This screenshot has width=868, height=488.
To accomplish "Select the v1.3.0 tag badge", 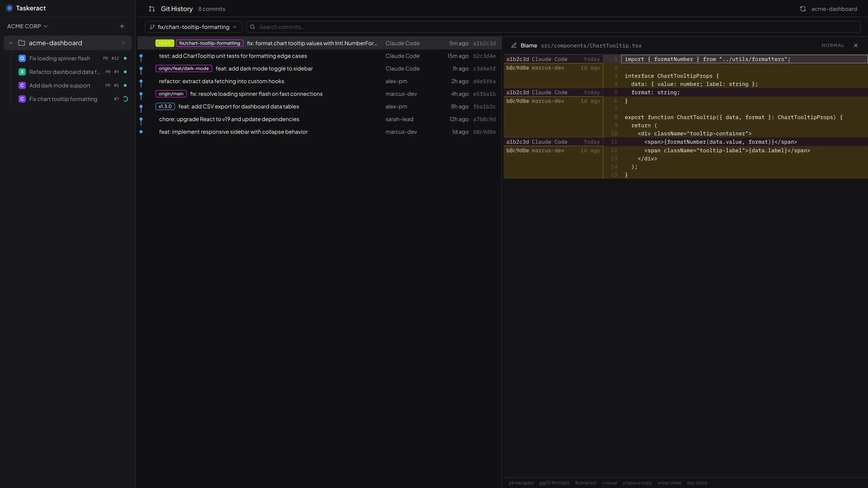I will [x=165, y=106].
